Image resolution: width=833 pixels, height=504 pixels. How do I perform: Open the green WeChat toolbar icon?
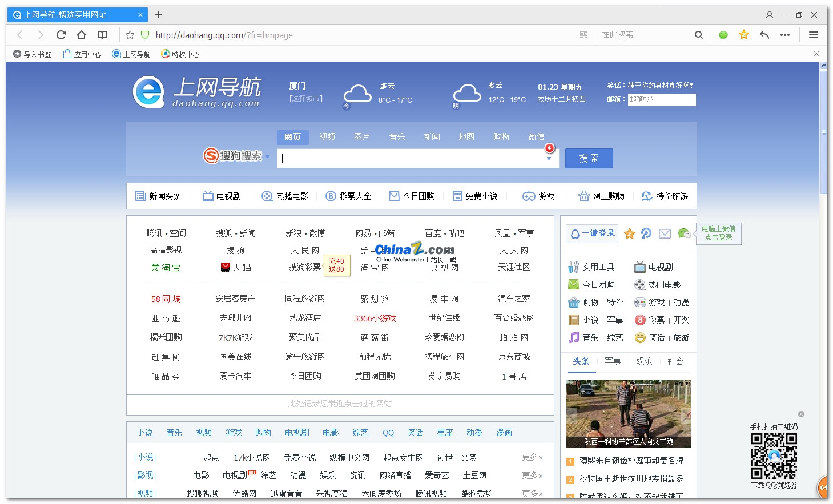click(723, 35)
